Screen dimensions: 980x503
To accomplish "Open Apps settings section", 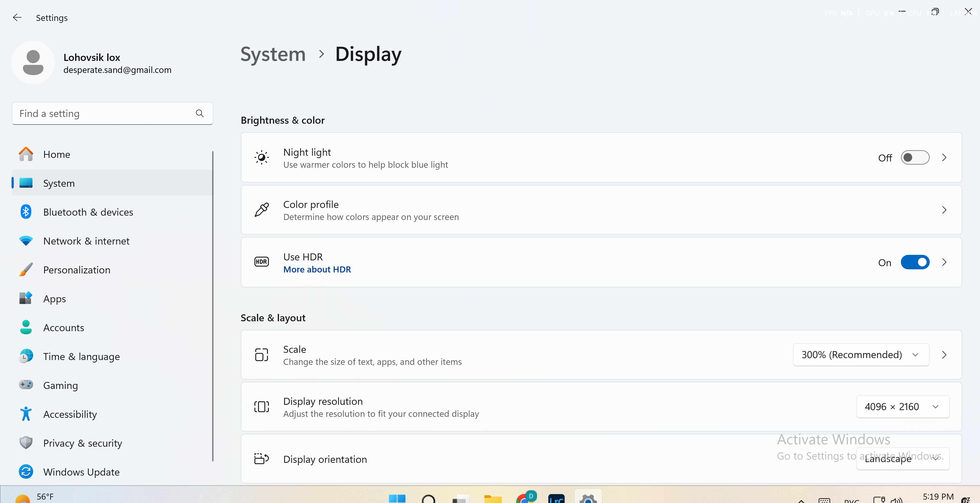I will point(112,299).
